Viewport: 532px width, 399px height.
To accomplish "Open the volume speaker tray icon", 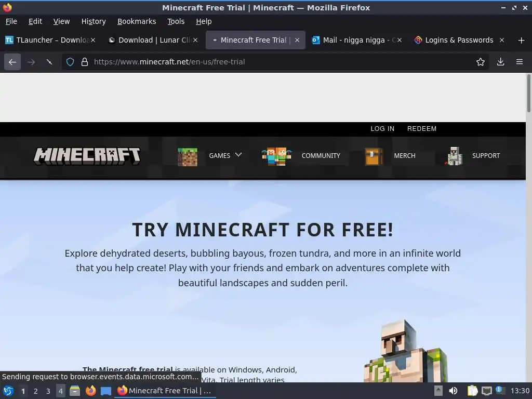I will point(453,391).
